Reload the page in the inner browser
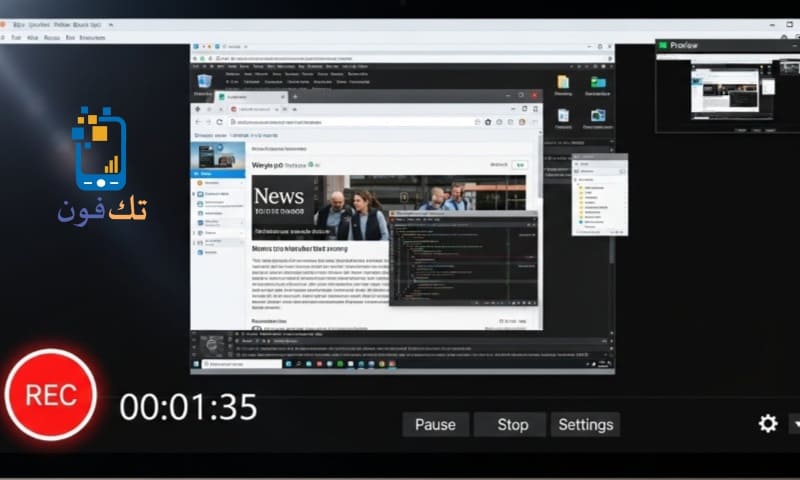Viewport: 800px width, 480px height. pos(220,121)
